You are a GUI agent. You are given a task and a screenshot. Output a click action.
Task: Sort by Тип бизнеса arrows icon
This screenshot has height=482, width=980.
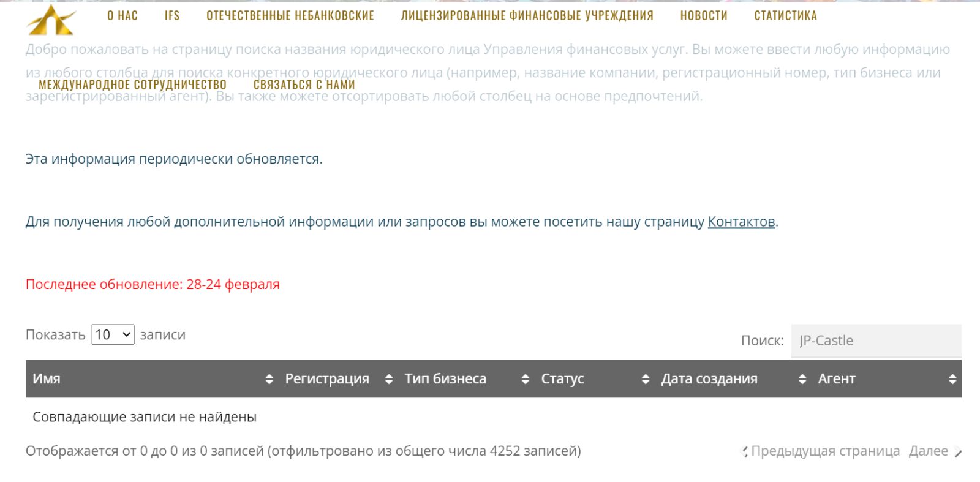525,379
